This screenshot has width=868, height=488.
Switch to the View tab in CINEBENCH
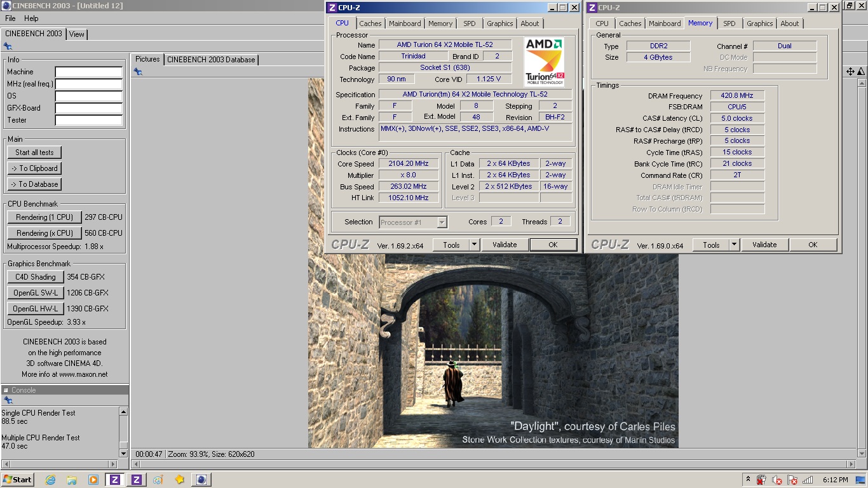[x=77, y=34]
